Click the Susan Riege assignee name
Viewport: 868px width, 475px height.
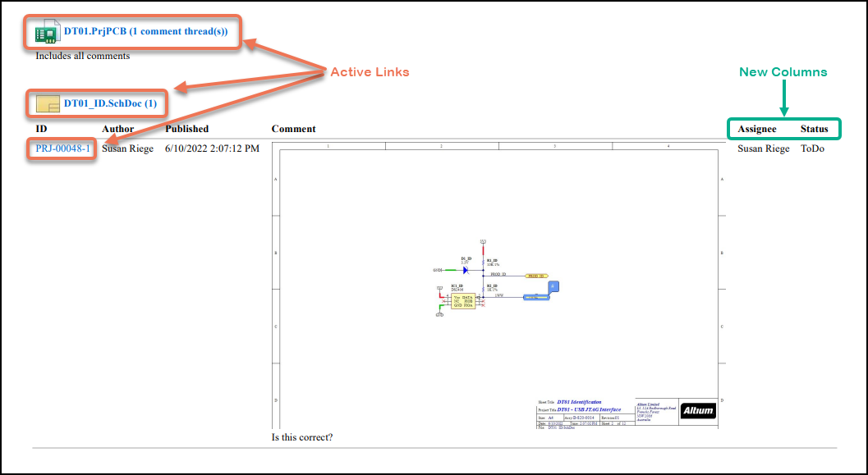coord(763,148)
